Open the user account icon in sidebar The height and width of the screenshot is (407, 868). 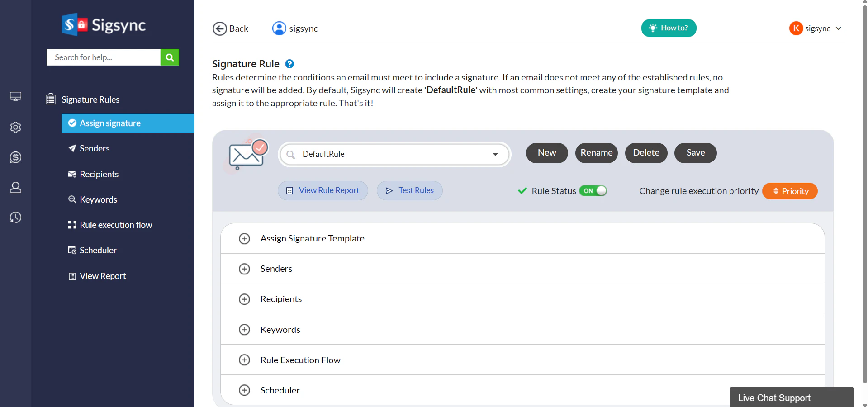point(16,187)
